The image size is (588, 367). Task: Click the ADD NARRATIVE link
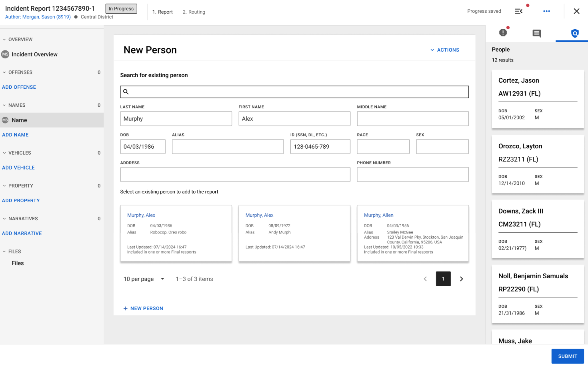point(22,233)
